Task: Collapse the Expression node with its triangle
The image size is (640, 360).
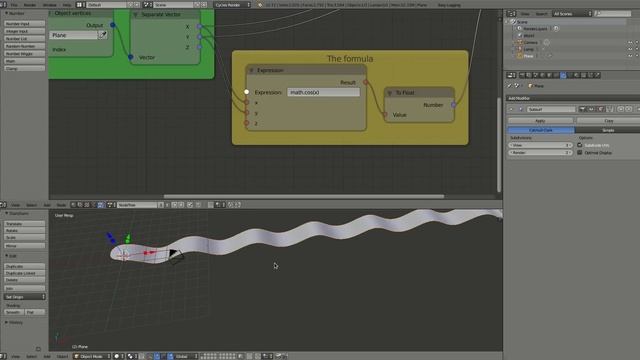Action: pos(252,70)
